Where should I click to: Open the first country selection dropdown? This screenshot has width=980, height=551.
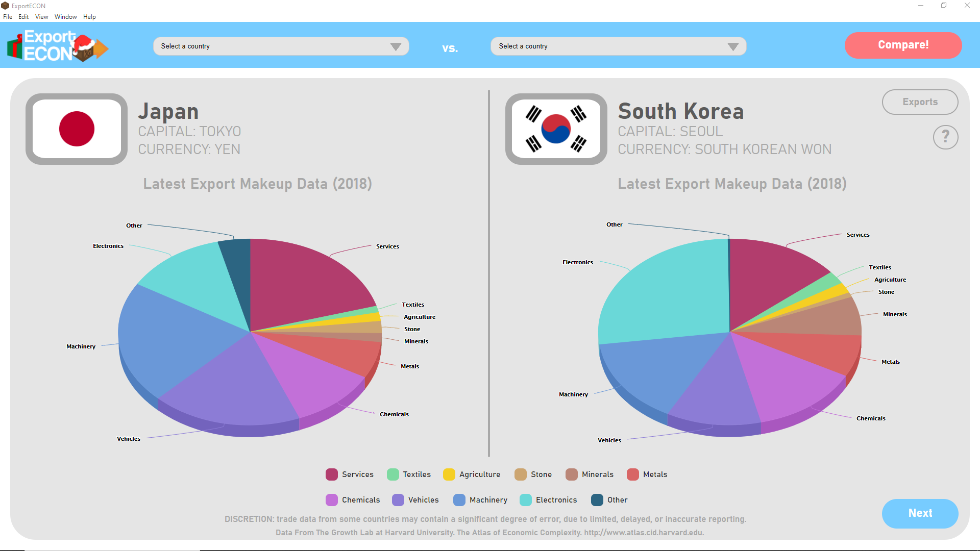281,46
